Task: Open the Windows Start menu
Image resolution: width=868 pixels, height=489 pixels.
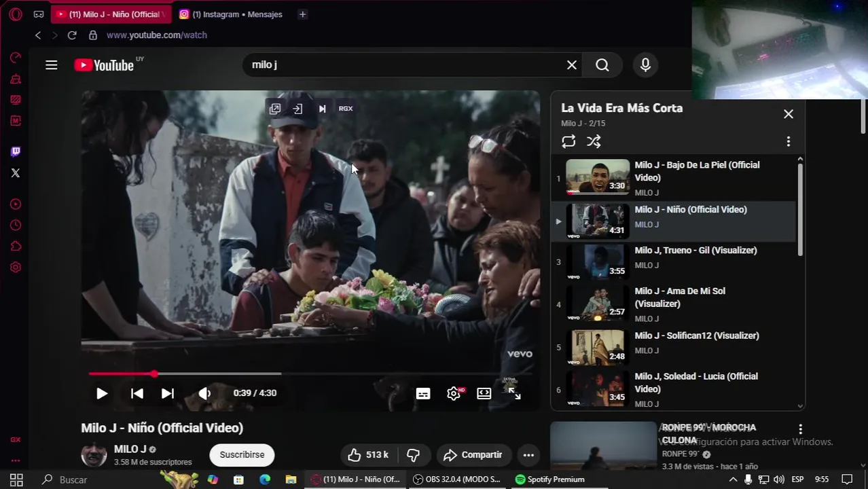Action: [x=16, y=479]
